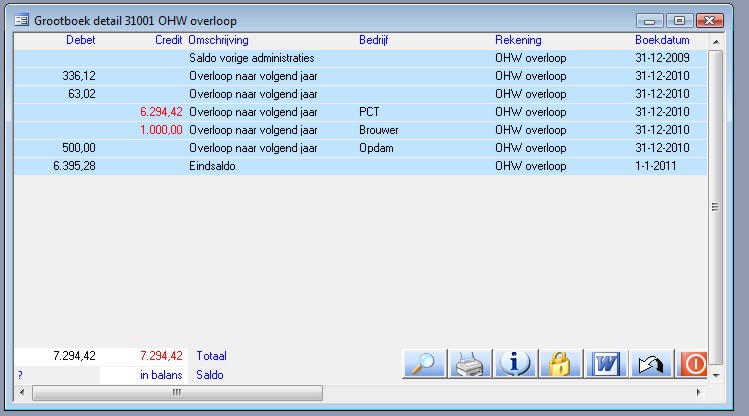This screenshot has width=749, height=416.
Task: Print the ledger with the printer icon
Action: click(470, 363)
